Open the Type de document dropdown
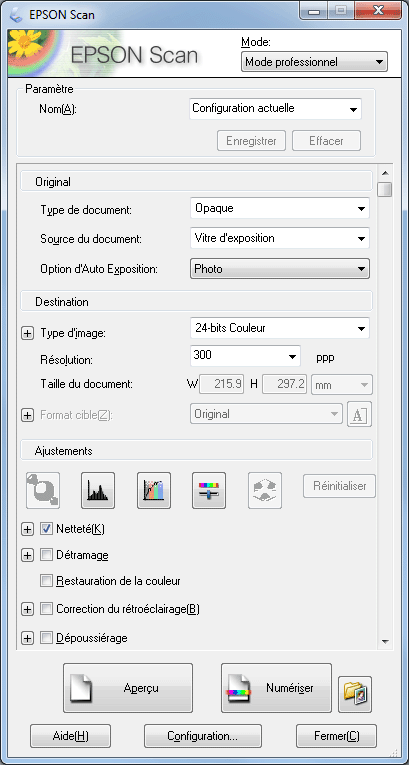This screenshot has height=765, width=409. 279,208
